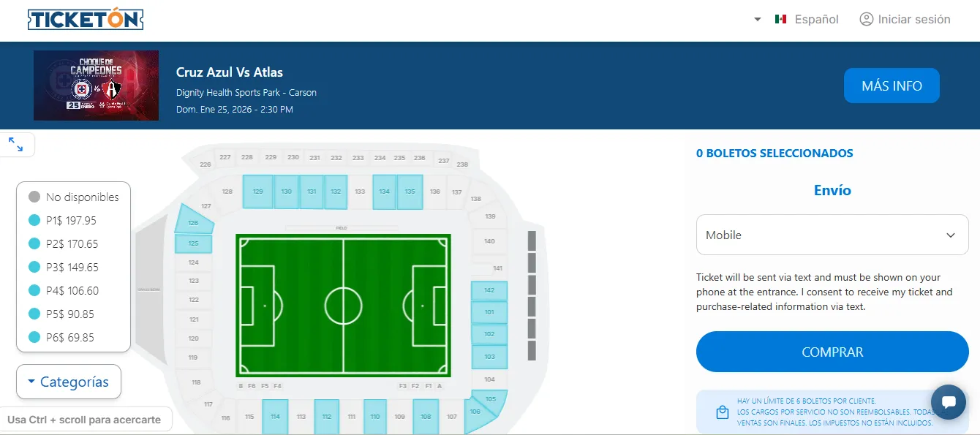Screen dimensions: 980x435
Task: Select section 101 on the seat map
Action: pyautogui.click(x=489, y=311)
